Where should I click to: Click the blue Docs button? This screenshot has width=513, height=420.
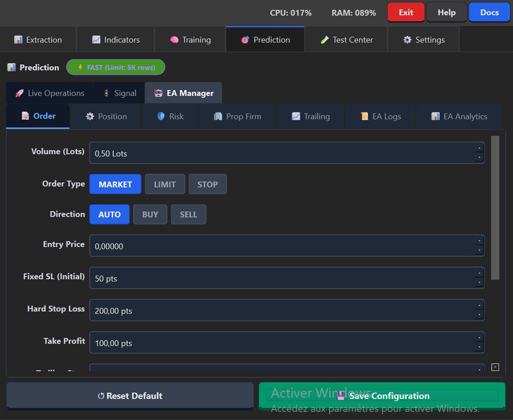tap(489, 13)
